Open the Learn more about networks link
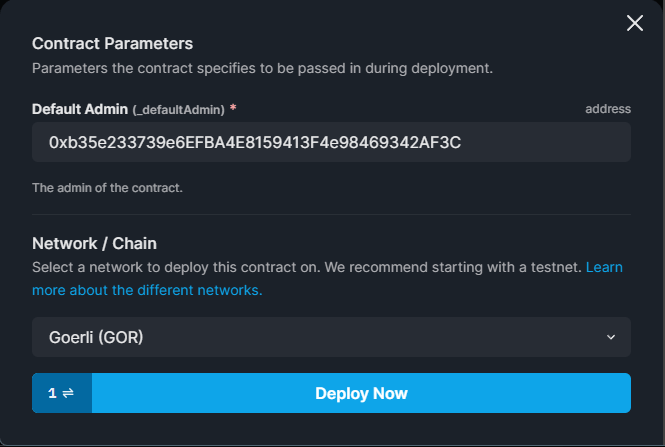665x447 pixels. 604,267
